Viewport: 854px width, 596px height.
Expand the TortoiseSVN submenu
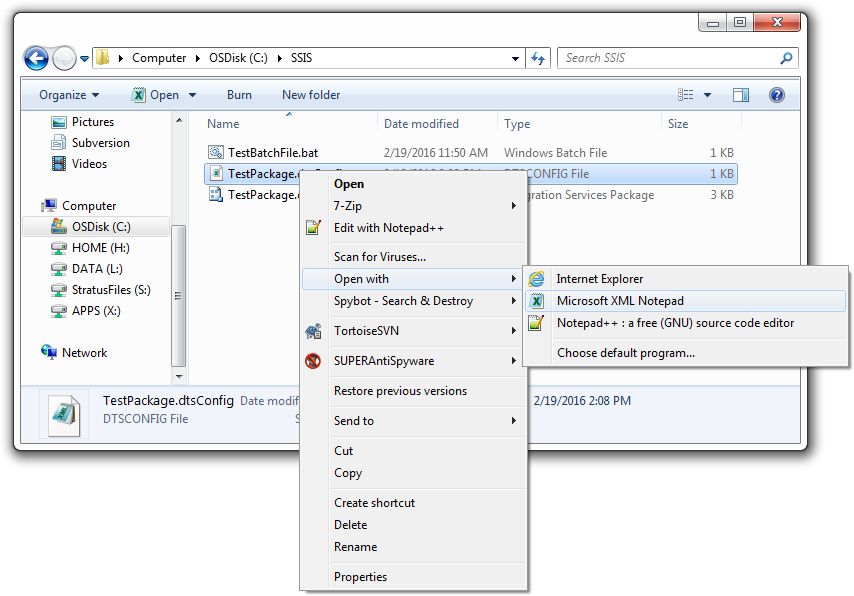tap(414, 331)
